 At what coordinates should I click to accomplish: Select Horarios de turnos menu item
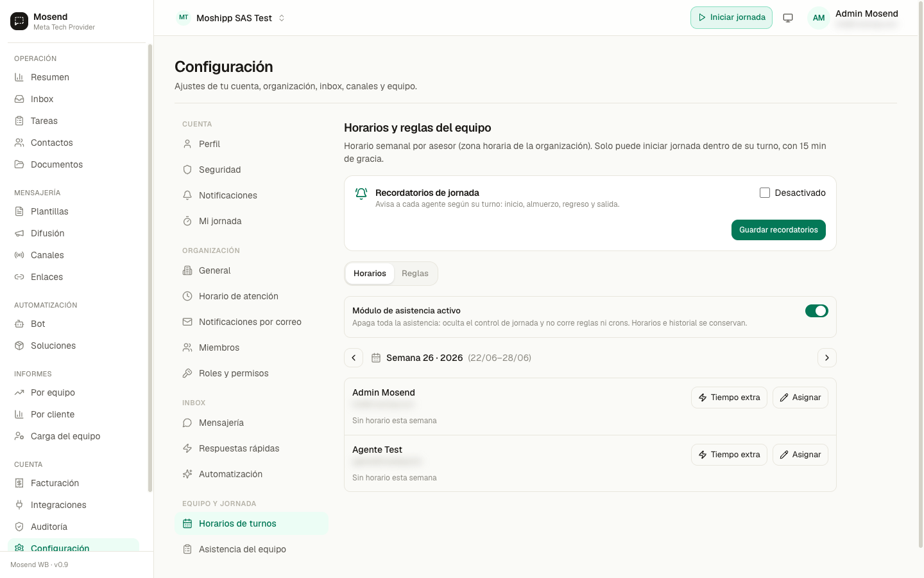pos(252,523)
